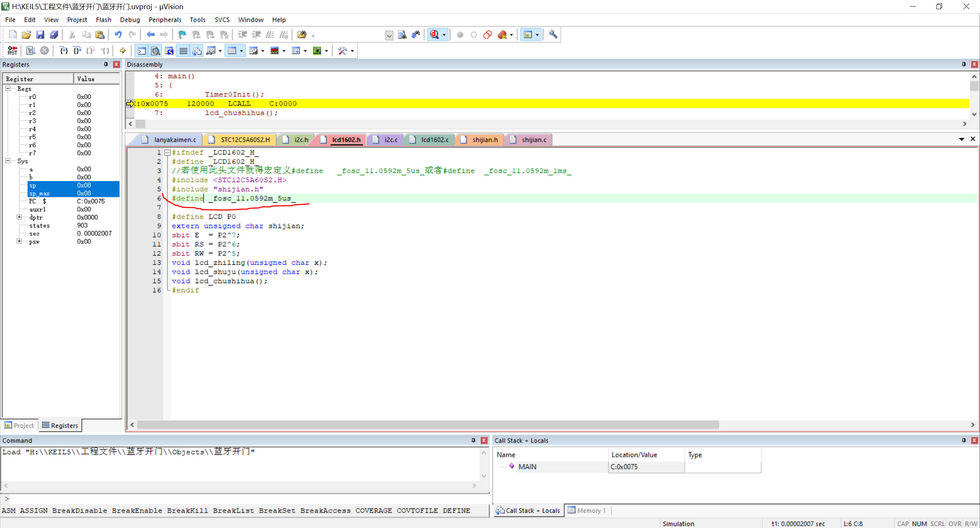Show next statement yellow arrow icon
Image resolution: width=980 pixels, height=528 pixels.
[122, 51]
